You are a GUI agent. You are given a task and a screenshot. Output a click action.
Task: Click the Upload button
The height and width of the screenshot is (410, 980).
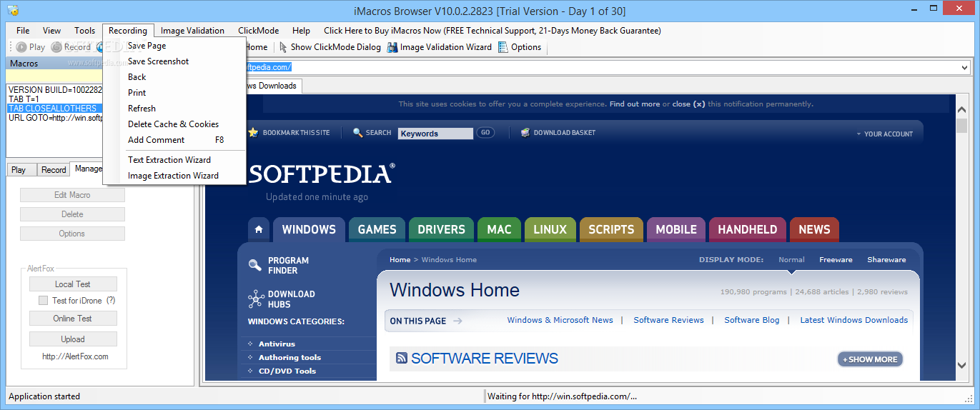73,339
